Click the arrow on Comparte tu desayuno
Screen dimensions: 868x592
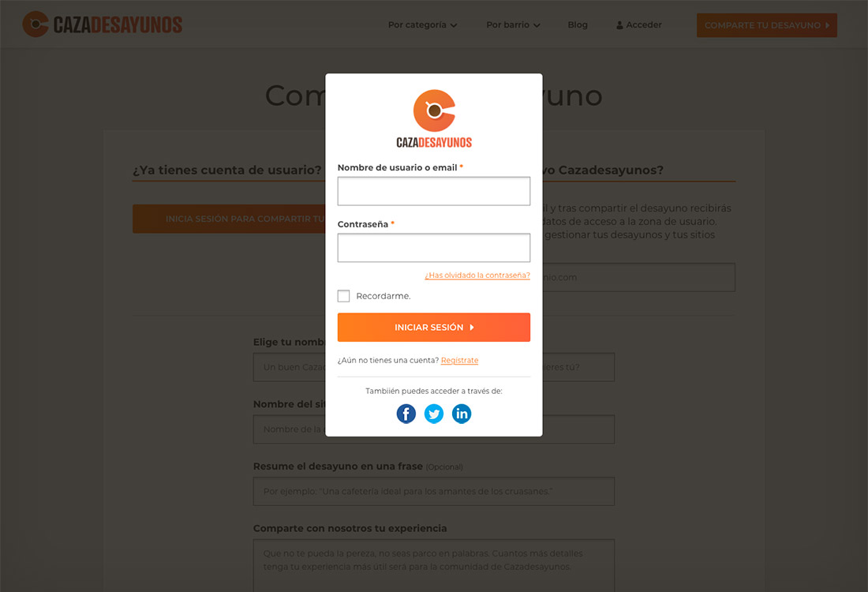(x=828, y=25)
